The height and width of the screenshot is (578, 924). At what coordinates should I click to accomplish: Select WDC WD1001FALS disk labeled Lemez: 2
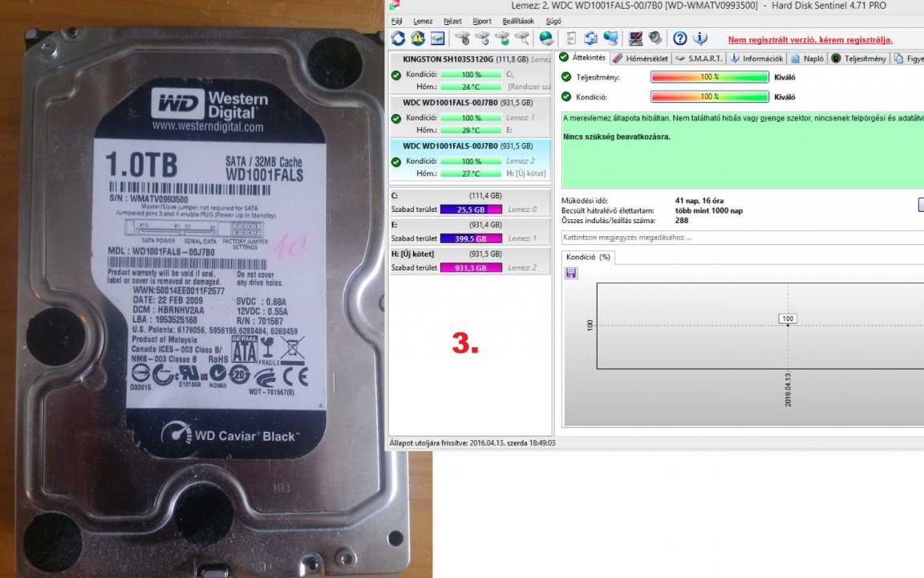[470, 160]
